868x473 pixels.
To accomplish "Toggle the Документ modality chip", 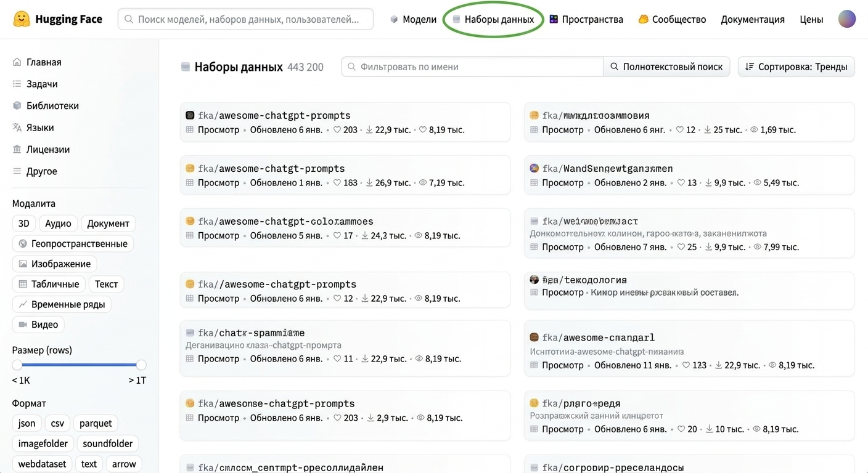I will 108,224.
